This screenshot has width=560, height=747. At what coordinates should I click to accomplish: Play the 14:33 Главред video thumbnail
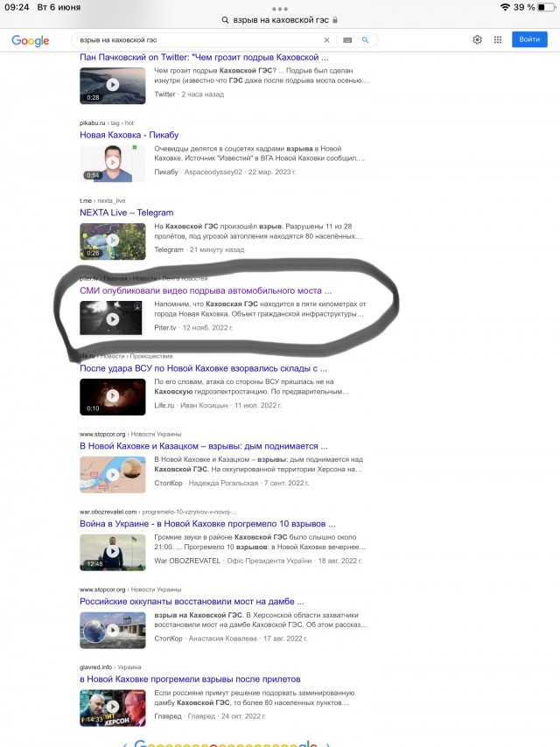tap(113, 708)
